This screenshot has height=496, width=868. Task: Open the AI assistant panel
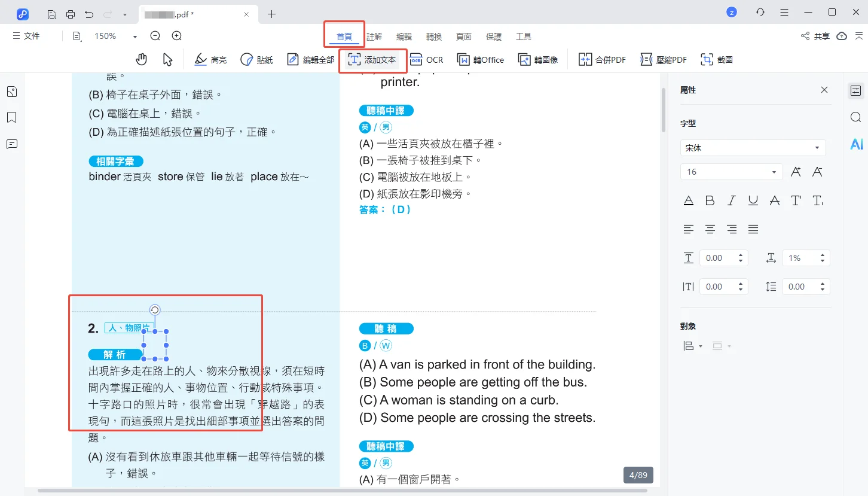pos(856,144)
